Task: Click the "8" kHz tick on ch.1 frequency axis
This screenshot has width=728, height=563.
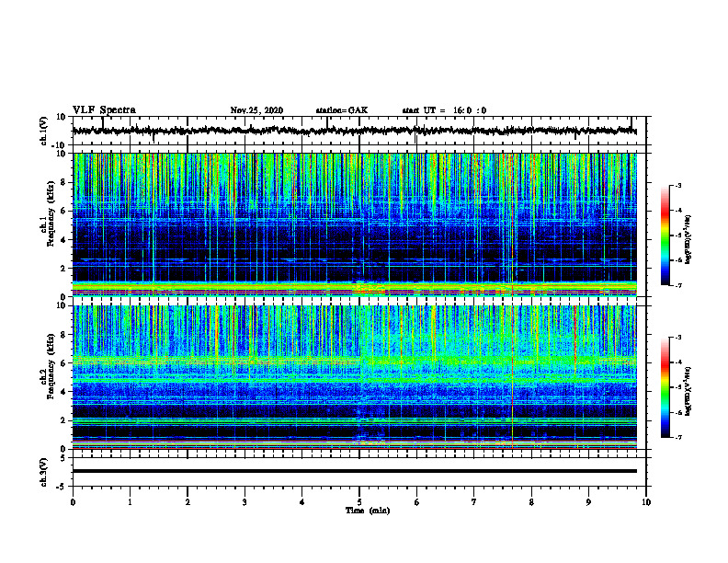Action: coord(63,182)
